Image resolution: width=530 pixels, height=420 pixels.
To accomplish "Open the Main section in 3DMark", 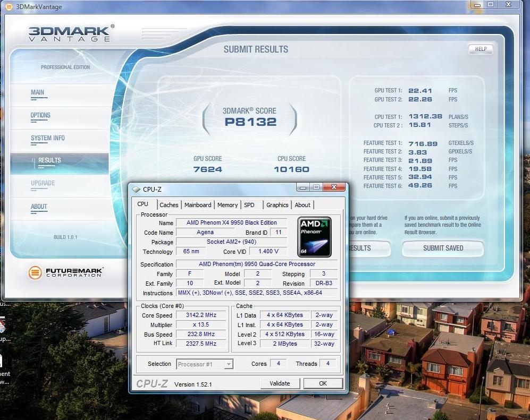I will [38, 92].
